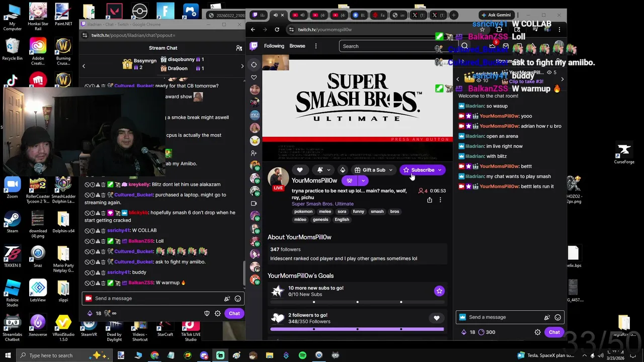
Task: Click the Windows Start button
Action: tap(8, 355)
